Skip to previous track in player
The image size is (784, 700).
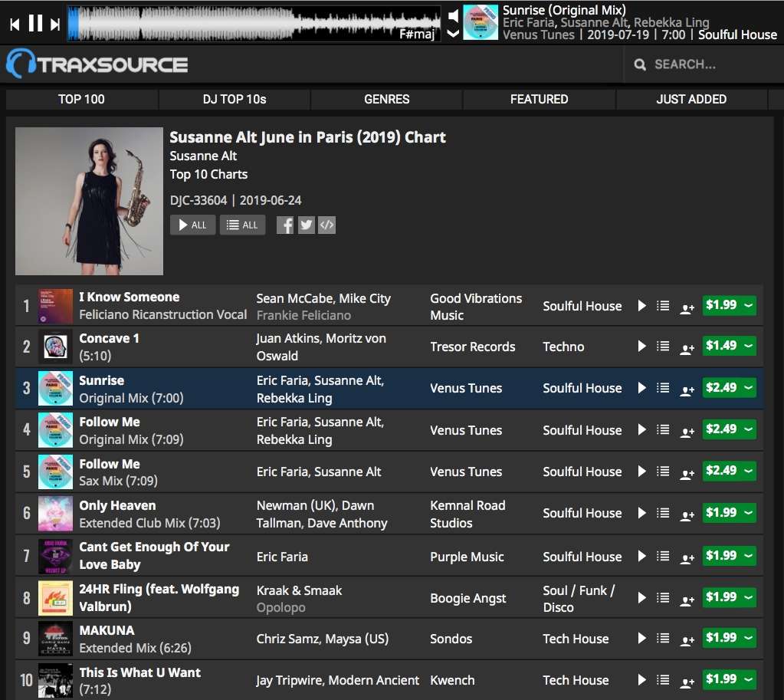pos(15,24)
